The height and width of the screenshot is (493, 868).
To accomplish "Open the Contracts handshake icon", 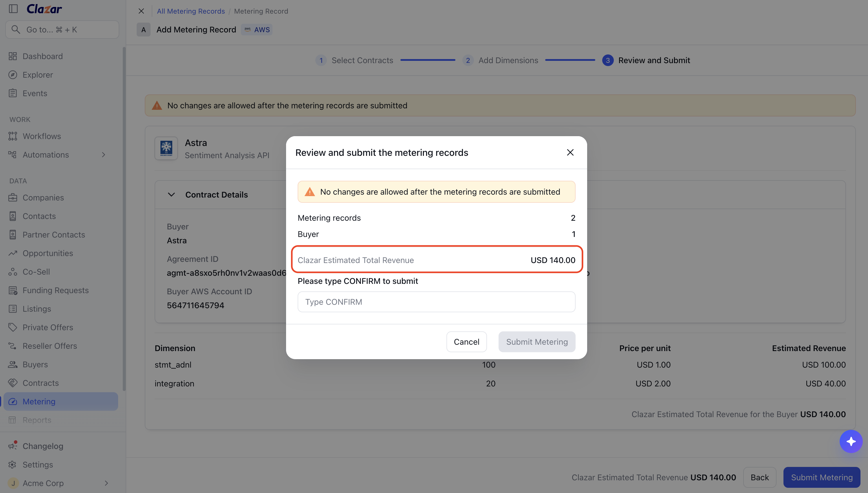I will 13,383.
